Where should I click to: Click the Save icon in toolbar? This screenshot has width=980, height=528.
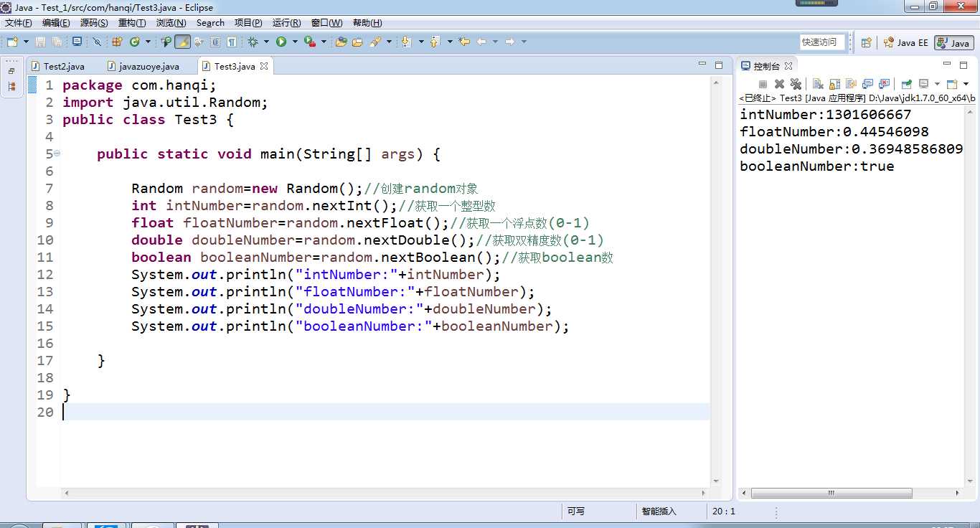pyautogui.click(x=40, y=42)
